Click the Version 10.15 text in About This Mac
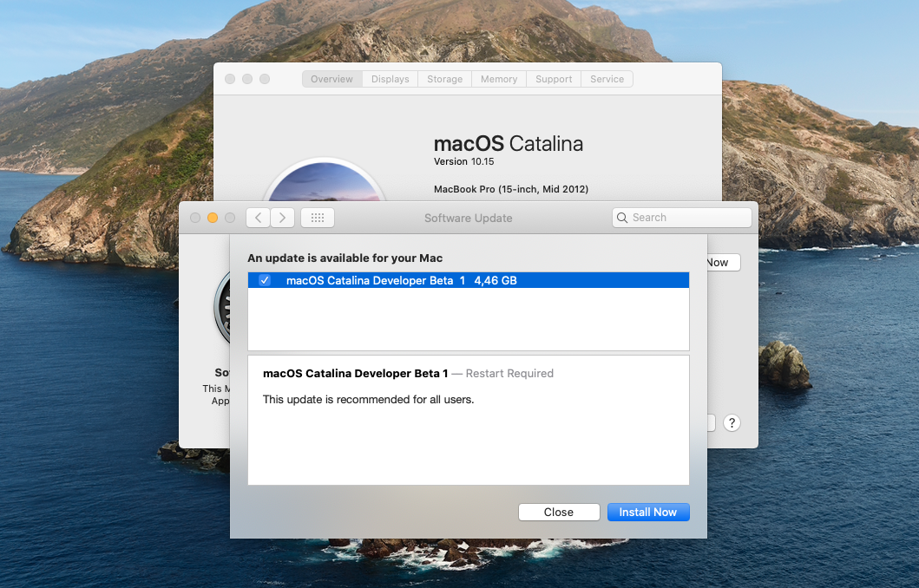 [x=463, y=161]
